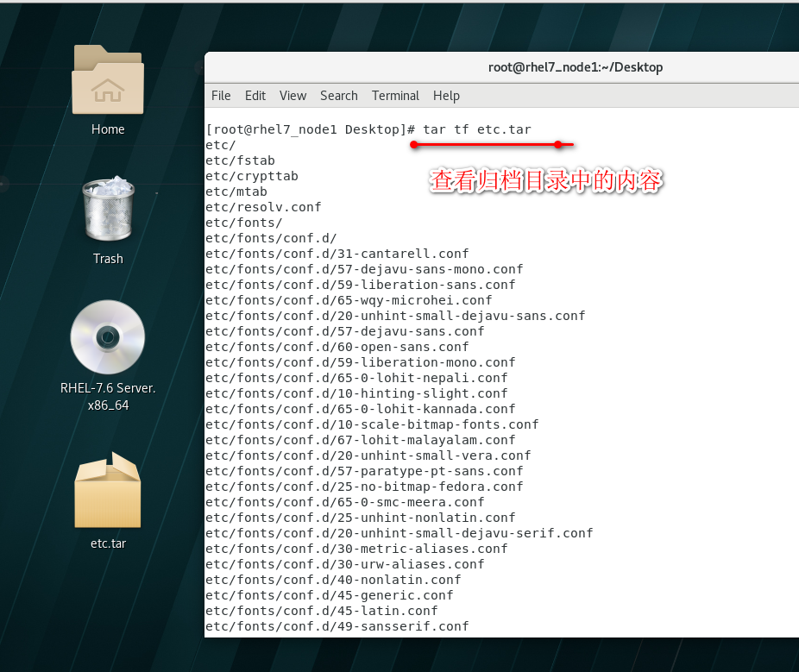The image size is (799, 672).
Task: Click the 65-0-lohit-nepali.conf line
Action: click(356, 378)
